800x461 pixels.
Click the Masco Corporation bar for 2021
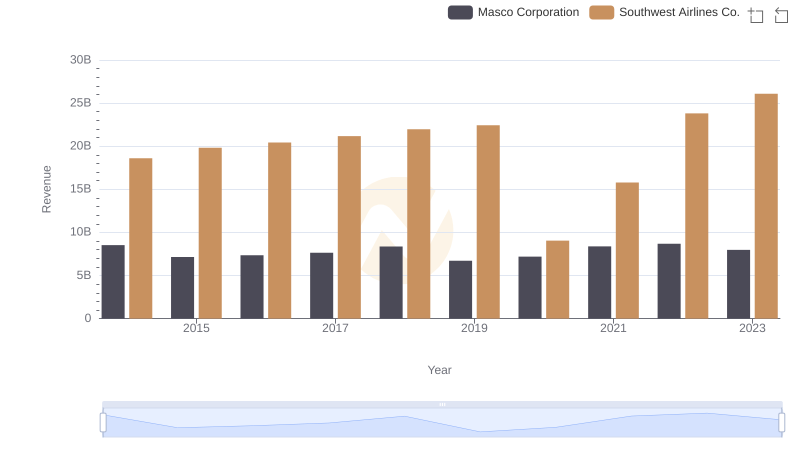(x=599, y=283)
